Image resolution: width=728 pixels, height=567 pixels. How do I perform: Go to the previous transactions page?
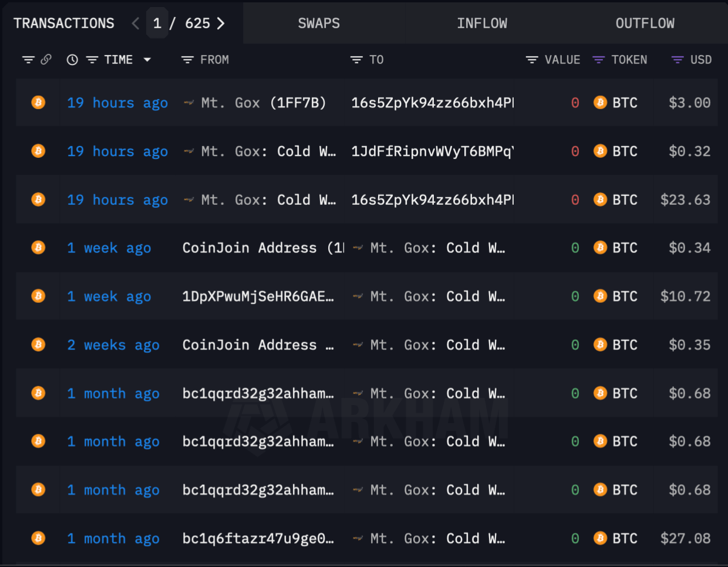136,23
